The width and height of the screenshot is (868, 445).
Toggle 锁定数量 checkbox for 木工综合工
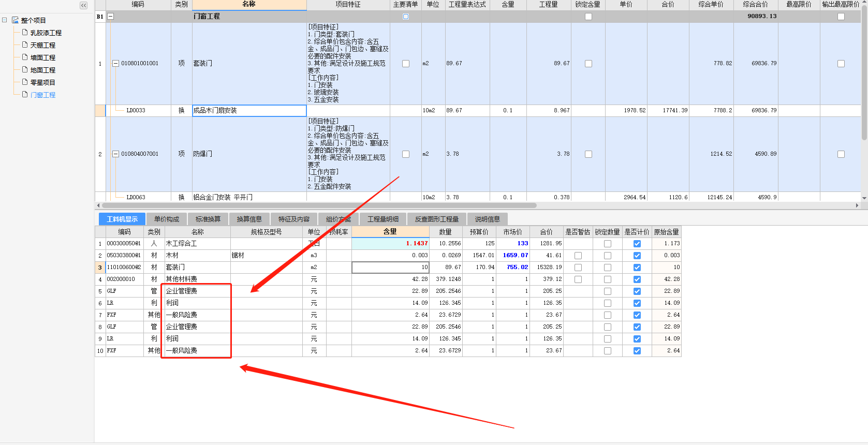point(608,244)
